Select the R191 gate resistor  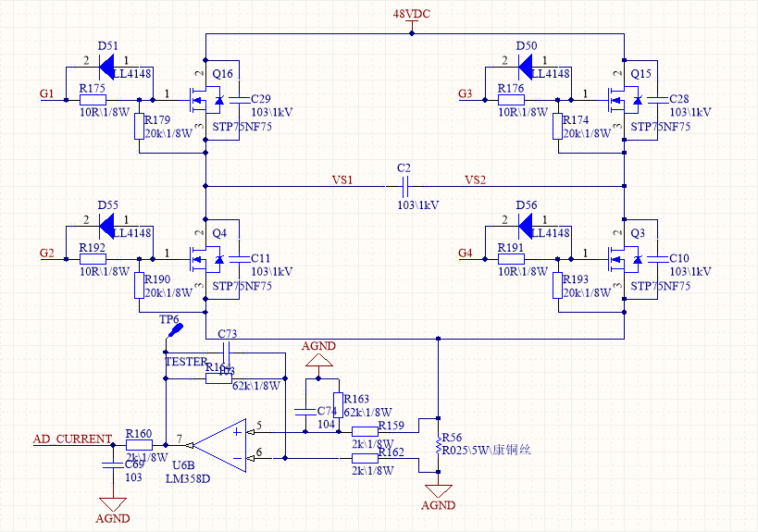(x=511, y=259)
